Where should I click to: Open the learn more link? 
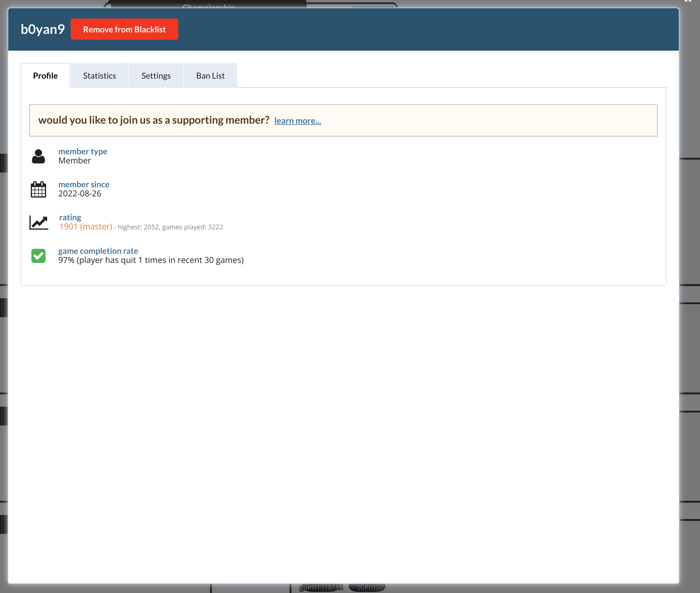pos(297,121)
